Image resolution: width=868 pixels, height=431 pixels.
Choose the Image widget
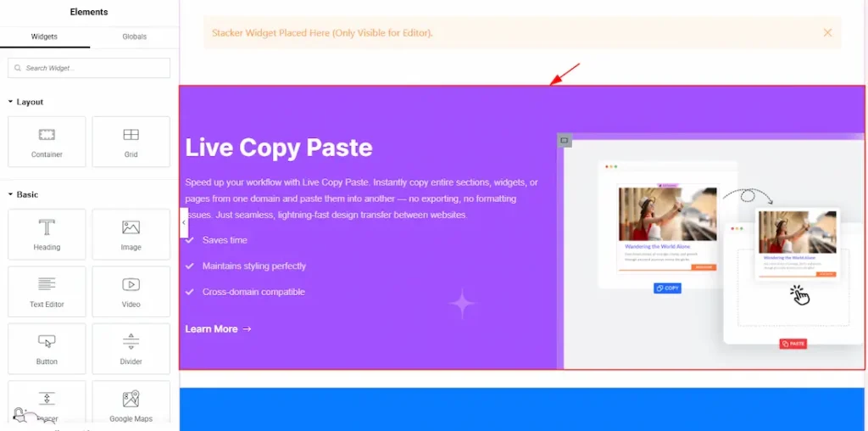coord(131,233)
